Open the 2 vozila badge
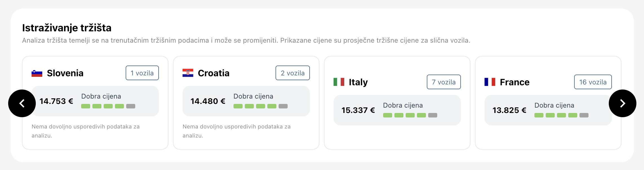This screenshot has width=644, height=170. point(293,73)
